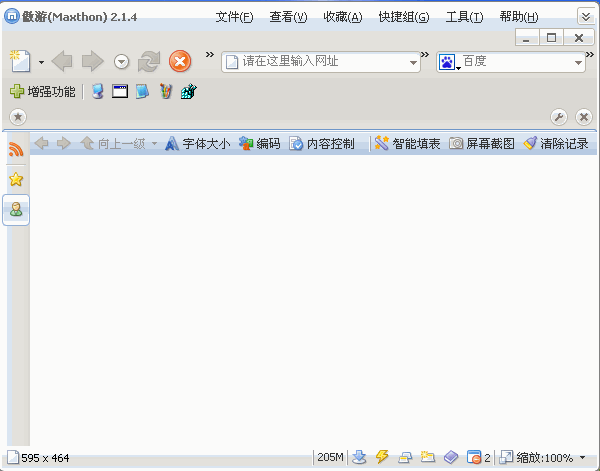Viewport: 600px width, 471px height.
Task: Click the 增强功能 plugins button
Action: (42, 91)
